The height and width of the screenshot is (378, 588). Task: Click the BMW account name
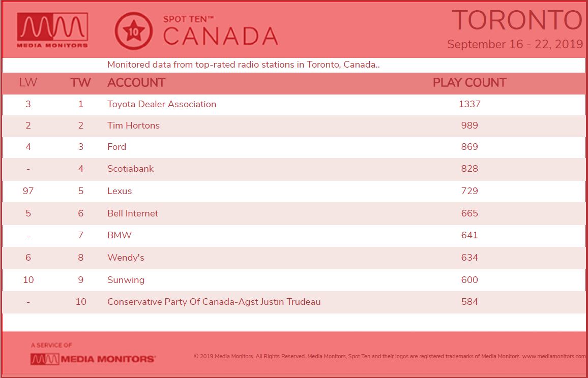click(x=120, y=235)
